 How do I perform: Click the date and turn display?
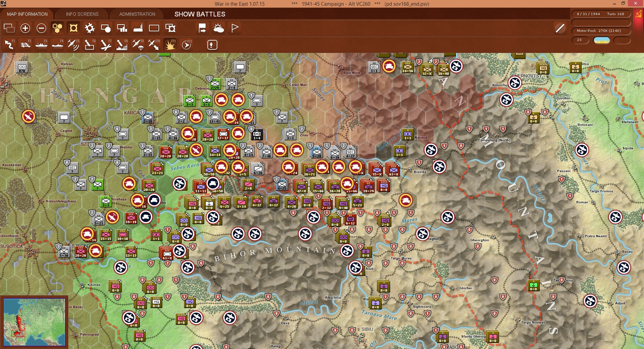point(601,14)
